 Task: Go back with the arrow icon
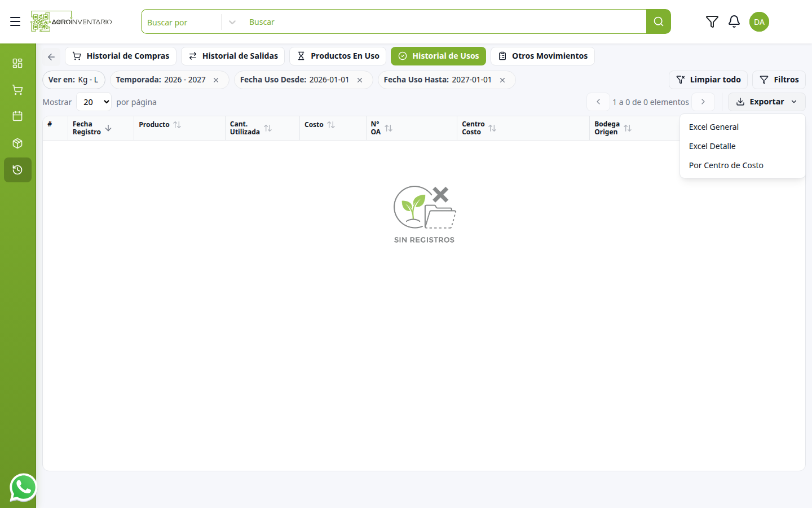[51, 56]
